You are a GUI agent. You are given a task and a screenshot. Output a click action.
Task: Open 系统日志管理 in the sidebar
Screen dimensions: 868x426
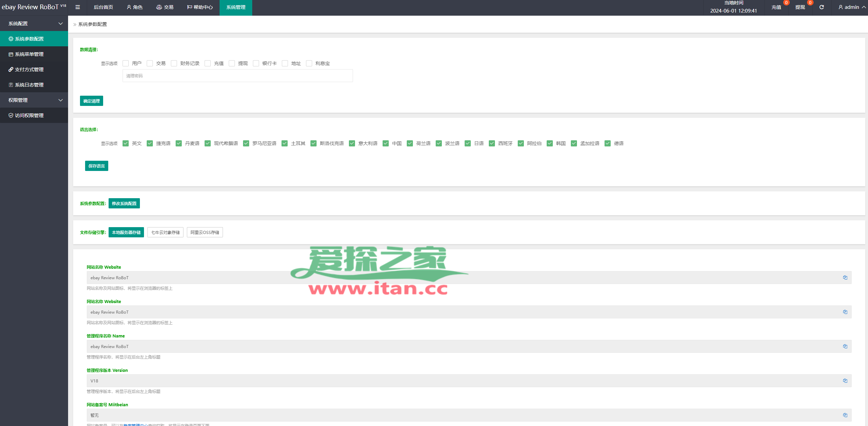[x=34, y=85]
